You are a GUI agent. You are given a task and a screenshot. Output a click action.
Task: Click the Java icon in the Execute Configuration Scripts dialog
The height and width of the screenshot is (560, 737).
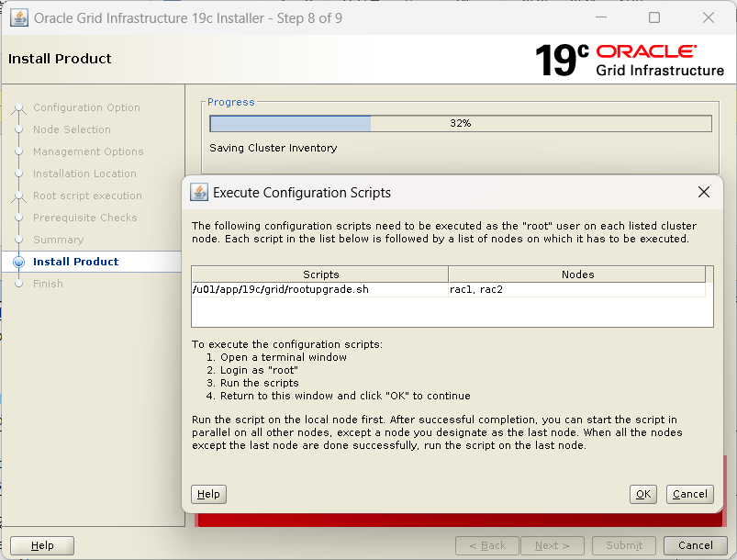pyautogui.click(x=199, y=192)
